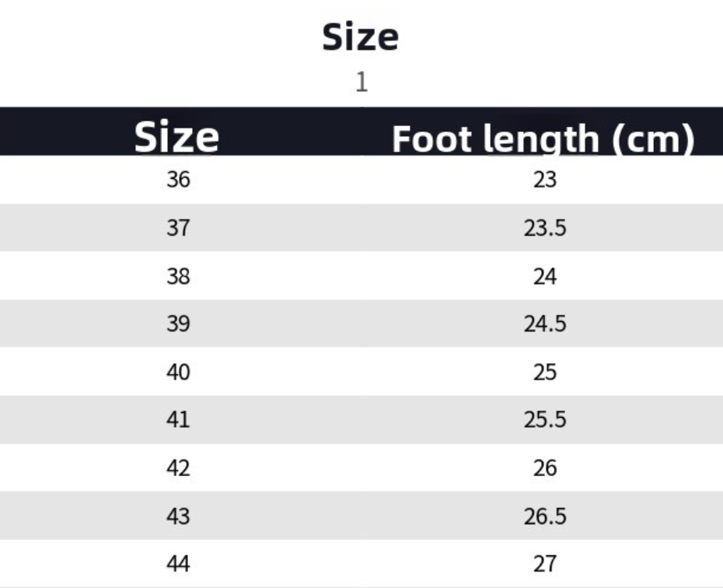Click the large "Size" title at top
Viewport: 723px width, 588px height.
tap(361, 37)
